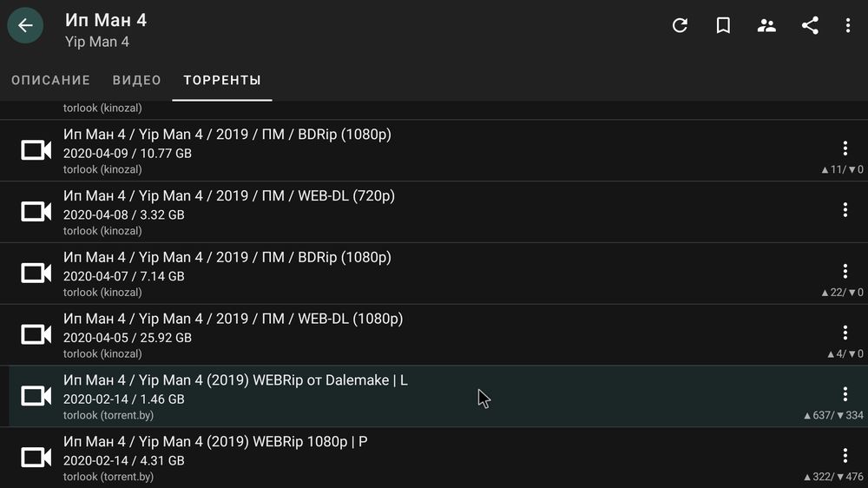This screenshot has width=868, height=488.
Task: Open three-dot menu for the 25.92 GB WEB-DL
Action: coord(845,333)
